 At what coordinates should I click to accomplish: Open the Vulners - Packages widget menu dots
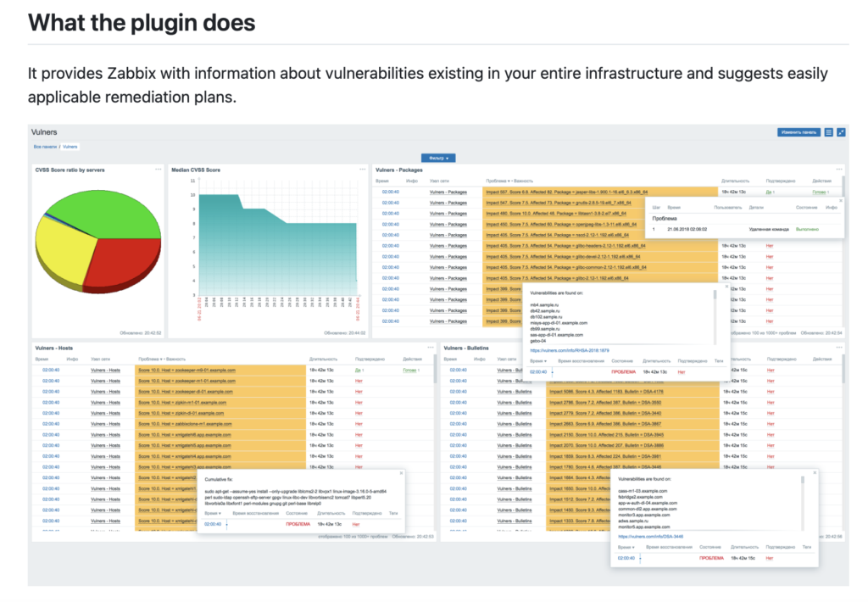coord(839,170)
